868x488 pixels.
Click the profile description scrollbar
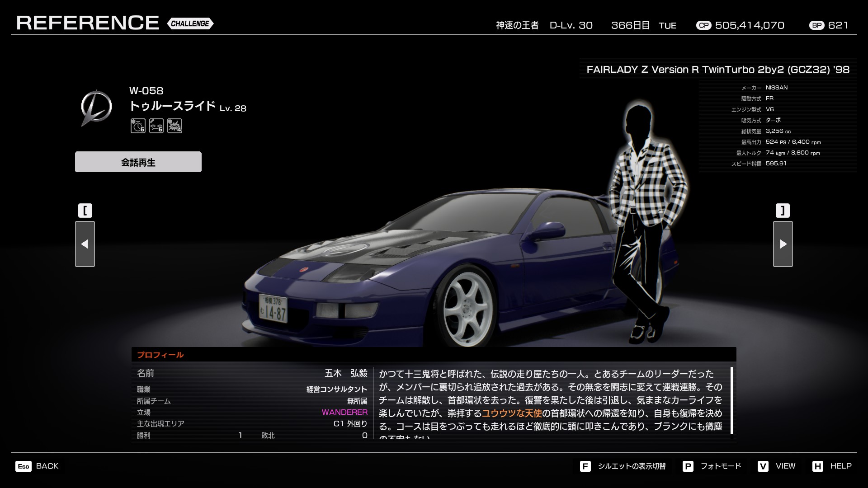click(x=731, y=400)
